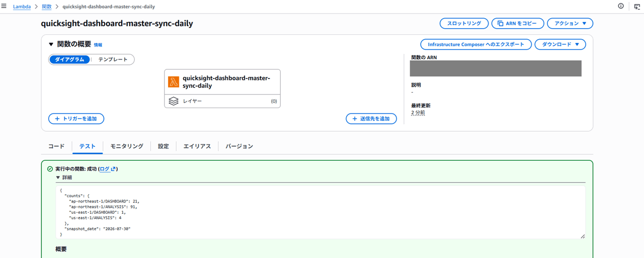
Task: Click the output box resize handle
Action: [x=583, y=236]
